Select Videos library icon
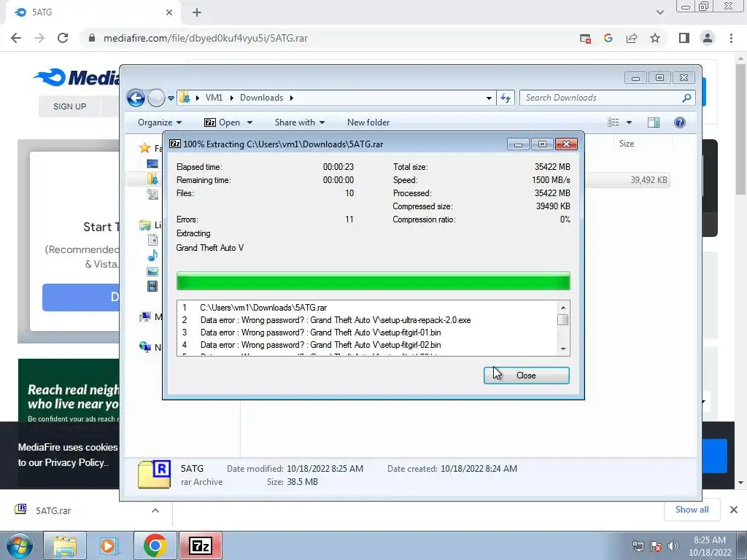Screen dimensions: 747x560 coord(152,286)
